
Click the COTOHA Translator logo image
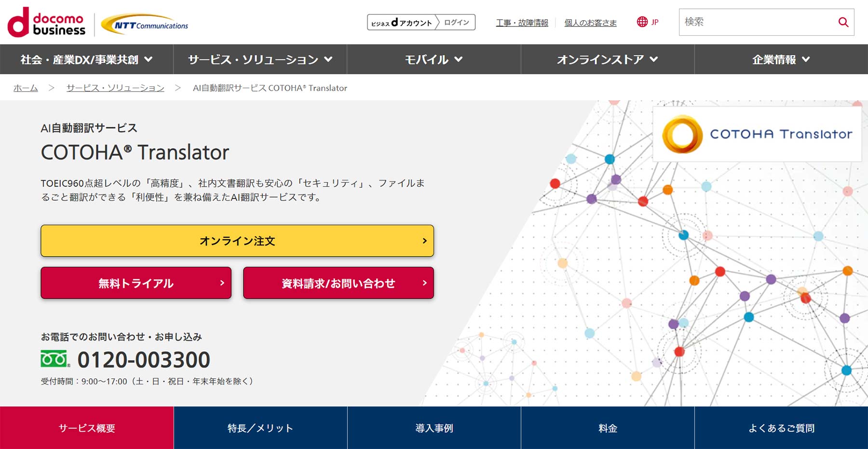coord(757,134)
